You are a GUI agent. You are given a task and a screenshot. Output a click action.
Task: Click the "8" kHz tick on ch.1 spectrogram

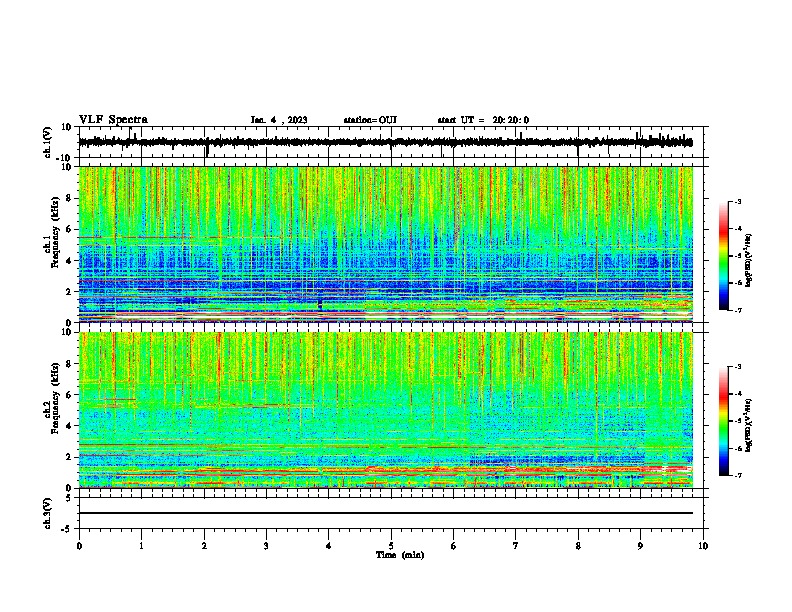coord(70,198)
